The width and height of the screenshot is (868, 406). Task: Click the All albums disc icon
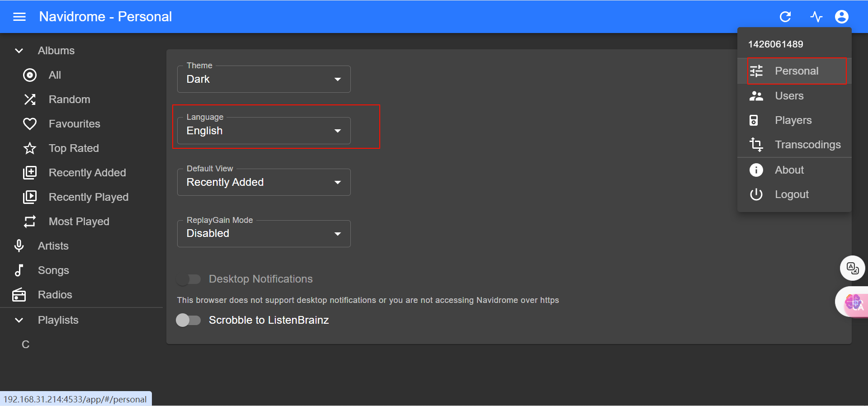tap(30, 75)
